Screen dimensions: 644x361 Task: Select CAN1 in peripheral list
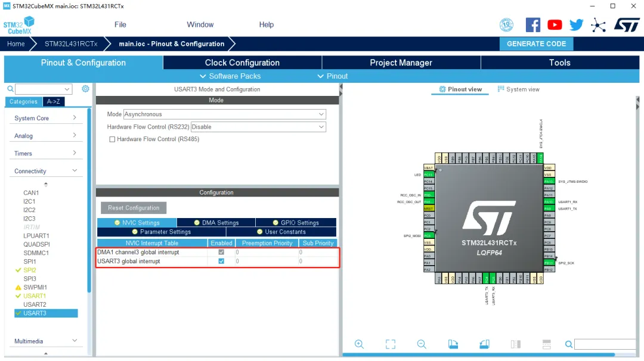tap(31, 193)
